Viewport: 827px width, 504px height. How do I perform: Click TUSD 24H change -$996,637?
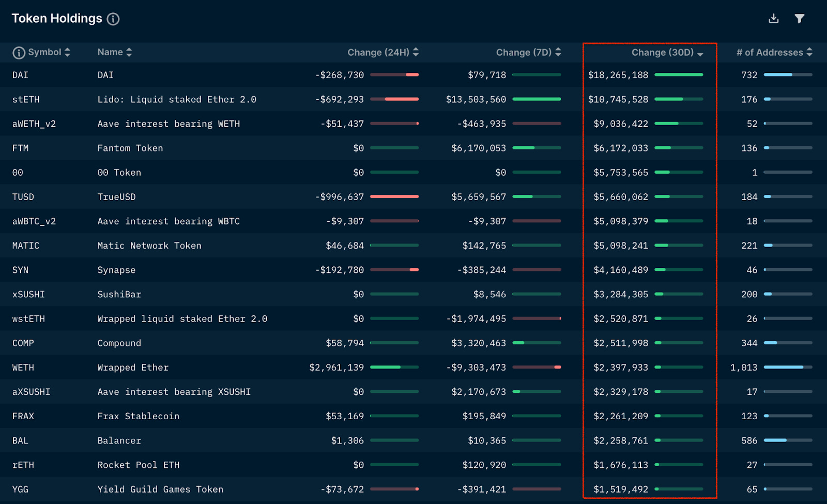(340, 196)
